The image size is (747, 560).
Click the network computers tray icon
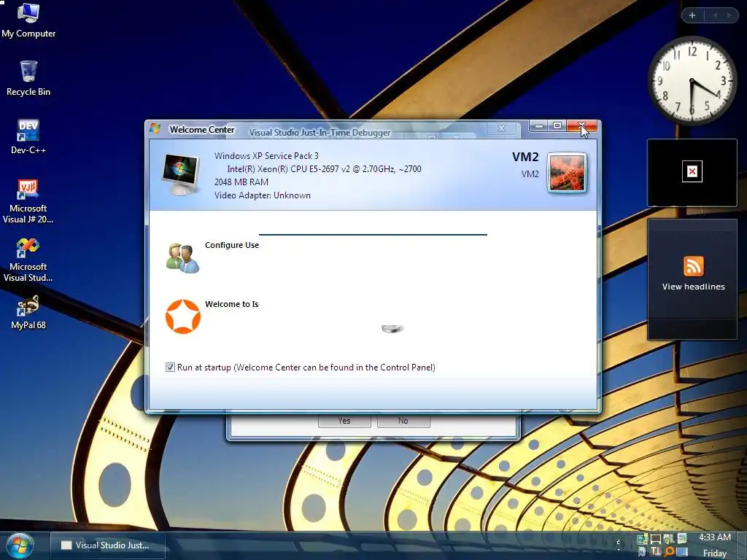pos(642,539)
